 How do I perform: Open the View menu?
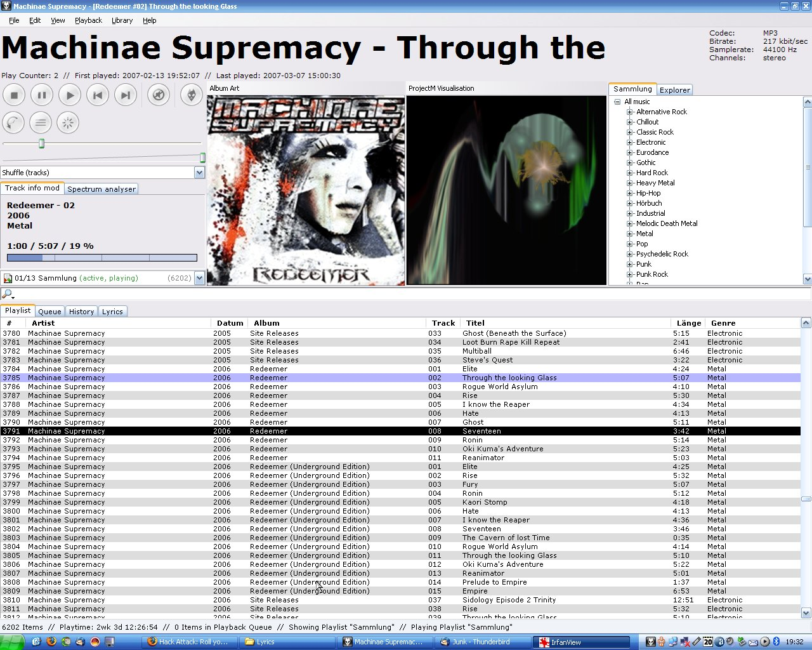pyautogui.click(x=58, y=20)
